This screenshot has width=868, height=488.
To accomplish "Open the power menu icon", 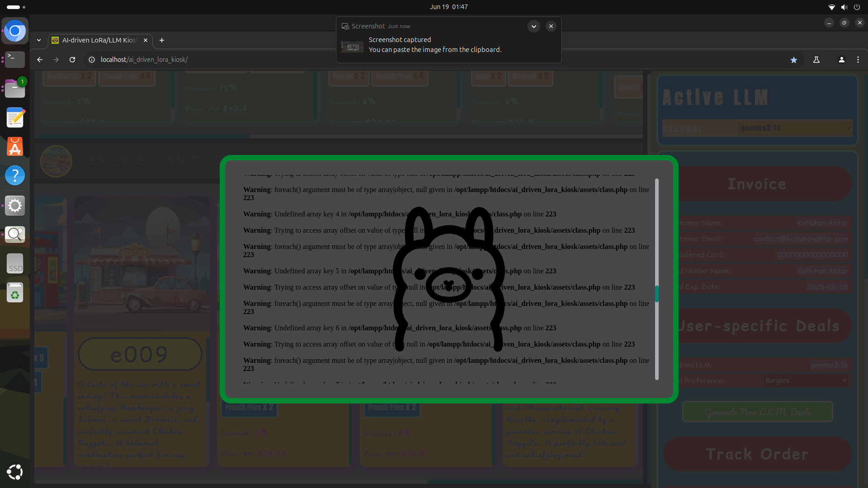I will coord(857,7).
